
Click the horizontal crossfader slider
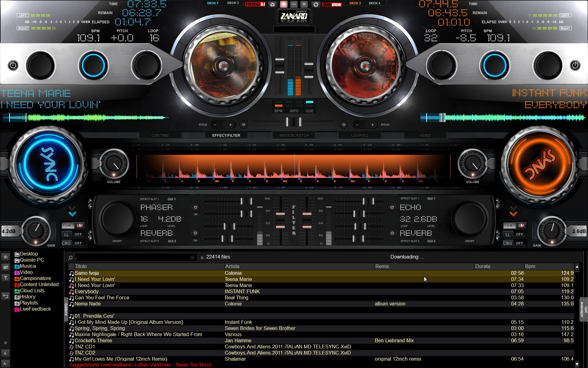pos(293,122)
